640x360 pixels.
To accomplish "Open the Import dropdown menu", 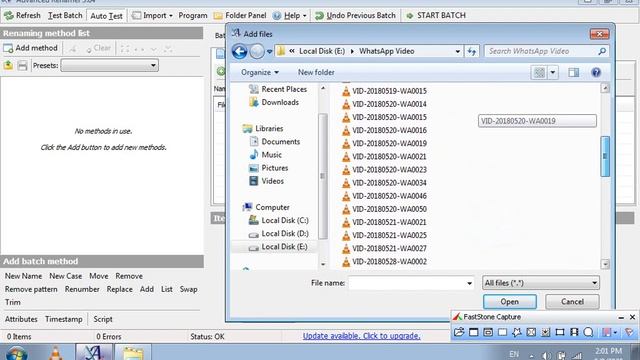I will tap(152, 16).
